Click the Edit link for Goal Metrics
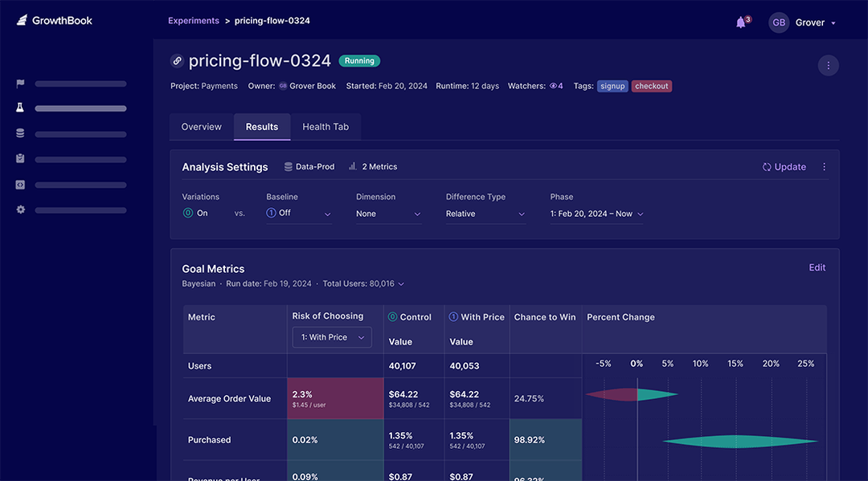 tap(817, 267)
